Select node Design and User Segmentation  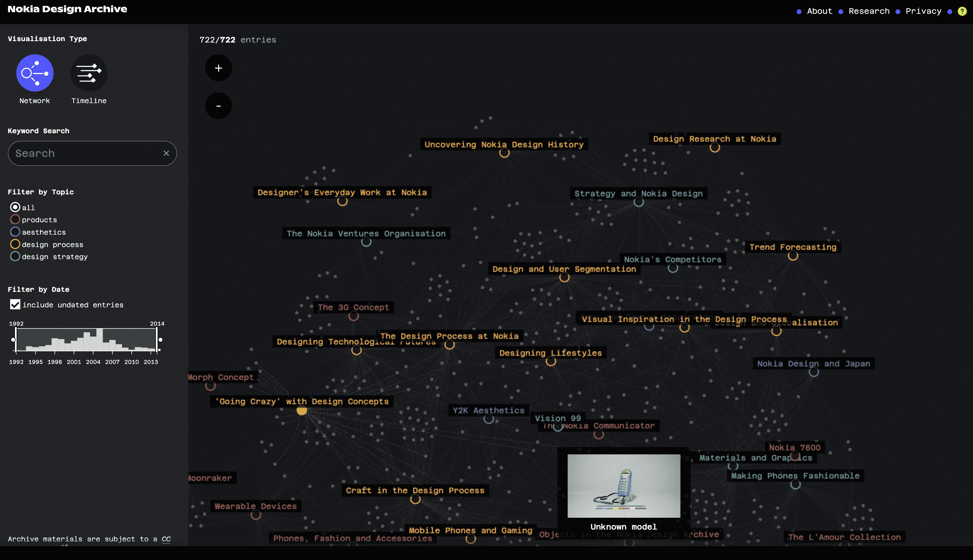564,278
